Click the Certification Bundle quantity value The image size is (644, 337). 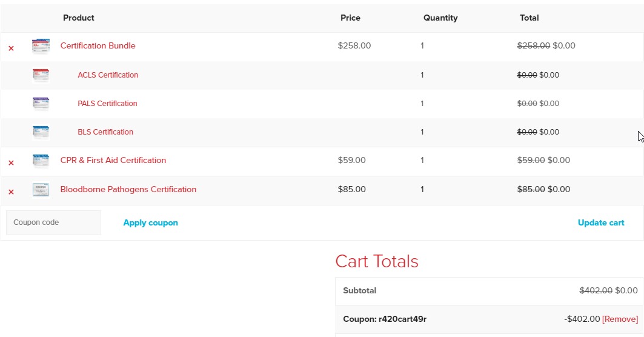[422, 46]
